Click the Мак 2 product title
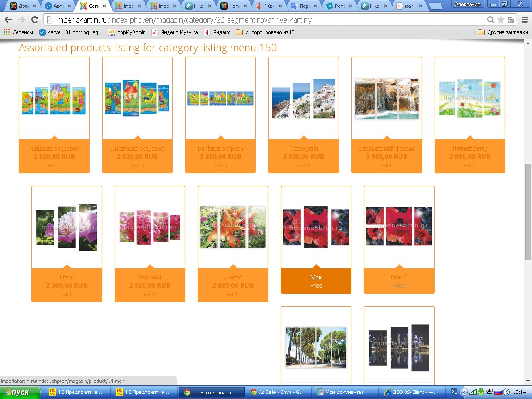Screen dimensions: 532x399 coord(399,277)
